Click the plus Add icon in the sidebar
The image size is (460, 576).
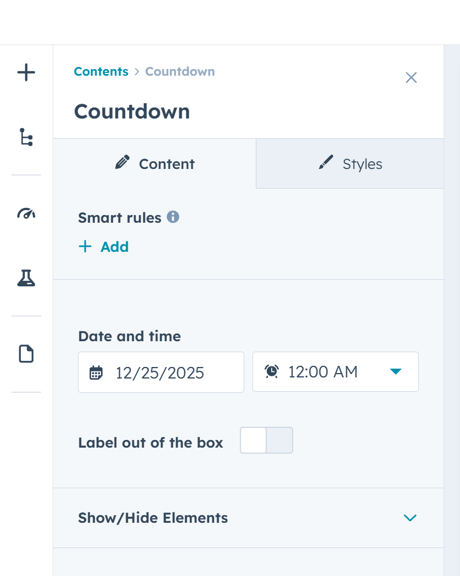click(26, 72)
